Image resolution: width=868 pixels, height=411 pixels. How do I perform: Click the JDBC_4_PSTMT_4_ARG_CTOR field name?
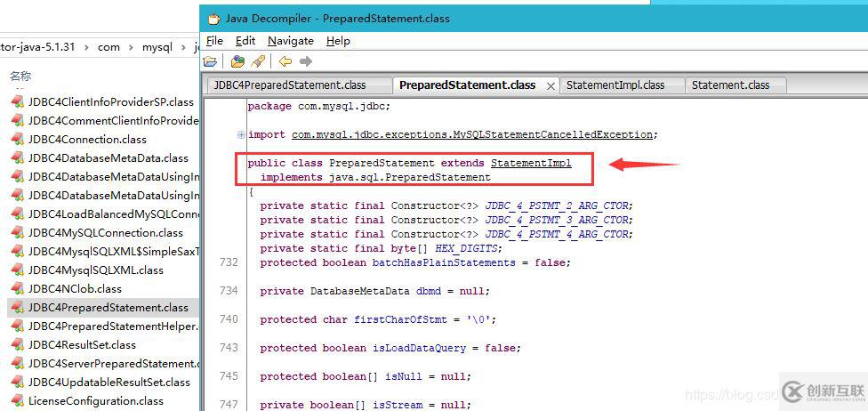[x=557, y=234]
